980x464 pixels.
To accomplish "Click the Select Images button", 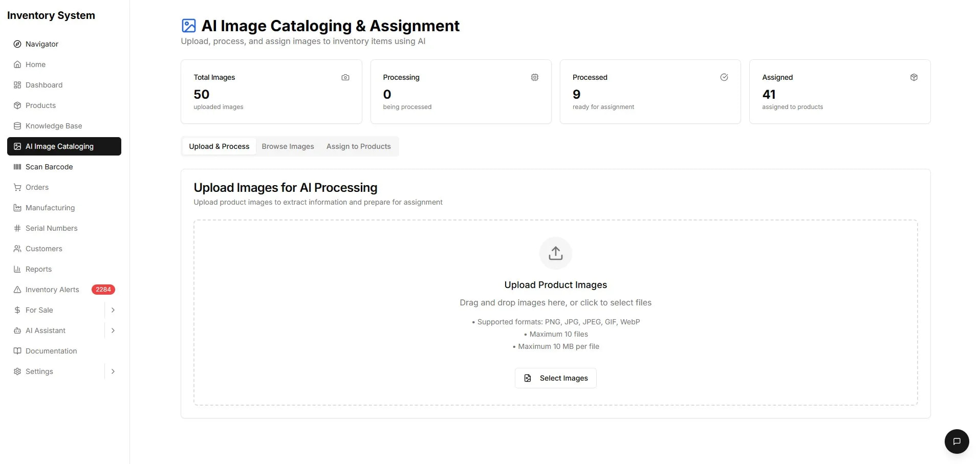I will (556, 378).
